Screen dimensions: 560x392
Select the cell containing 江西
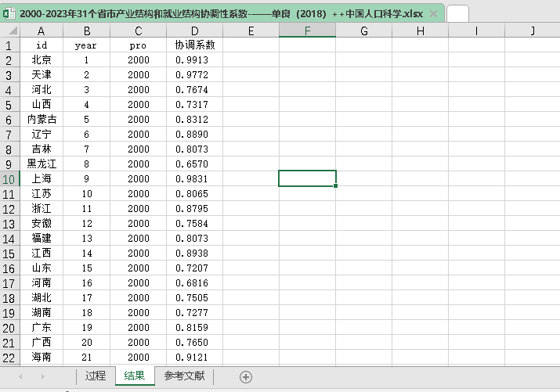click(42, 254)
